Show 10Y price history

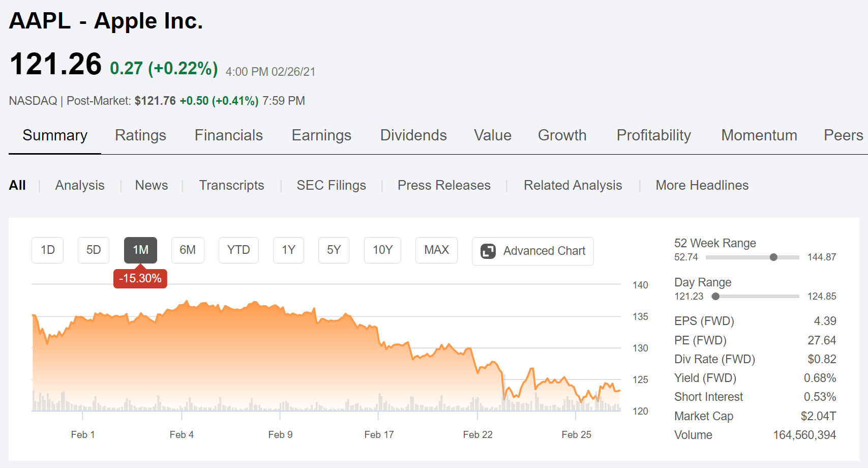pos(382,250)
